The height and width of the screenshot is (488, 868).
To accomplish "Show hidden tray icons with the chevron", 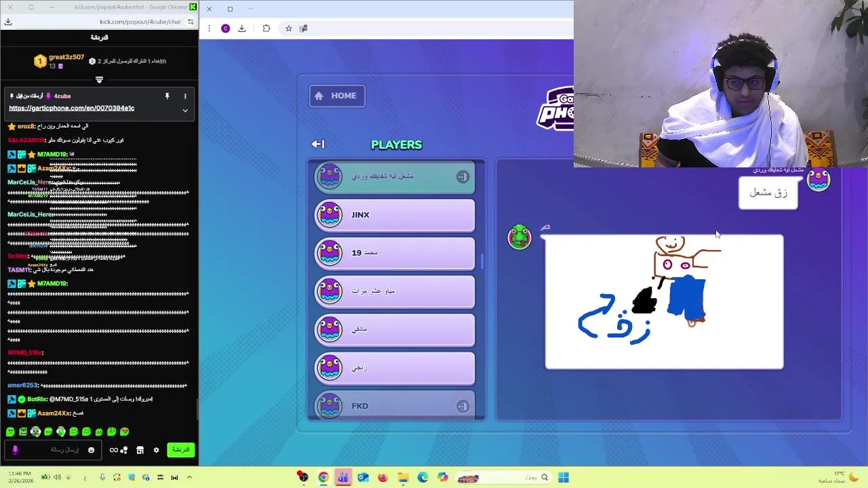I will tap(189, 478).
